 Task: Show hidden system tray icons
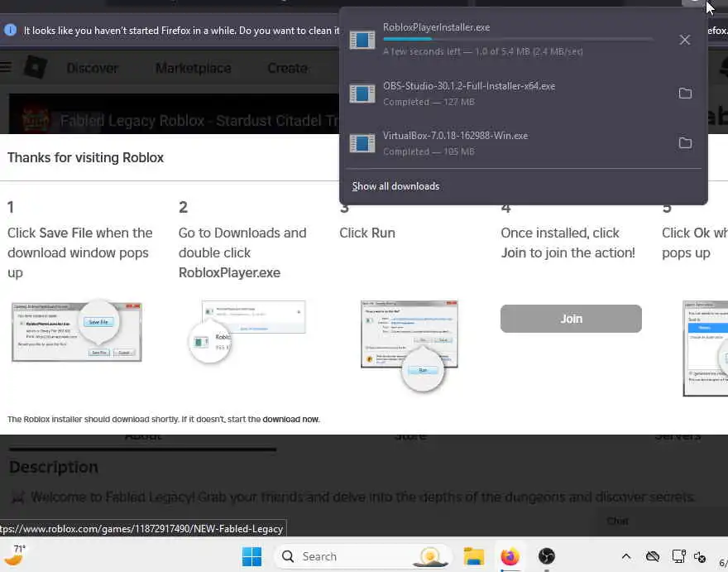(x=626, y=556)
